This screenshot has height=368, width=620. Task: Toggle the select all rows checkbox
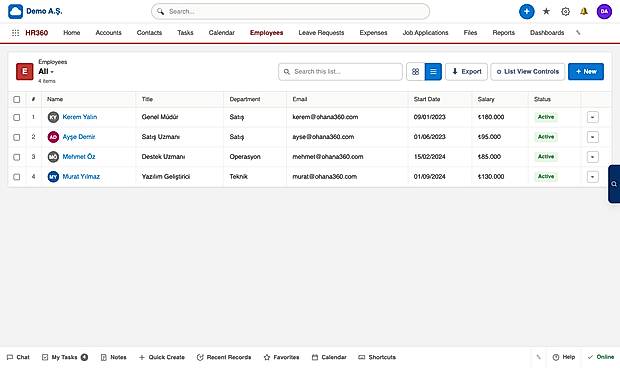tap(17, 99)
